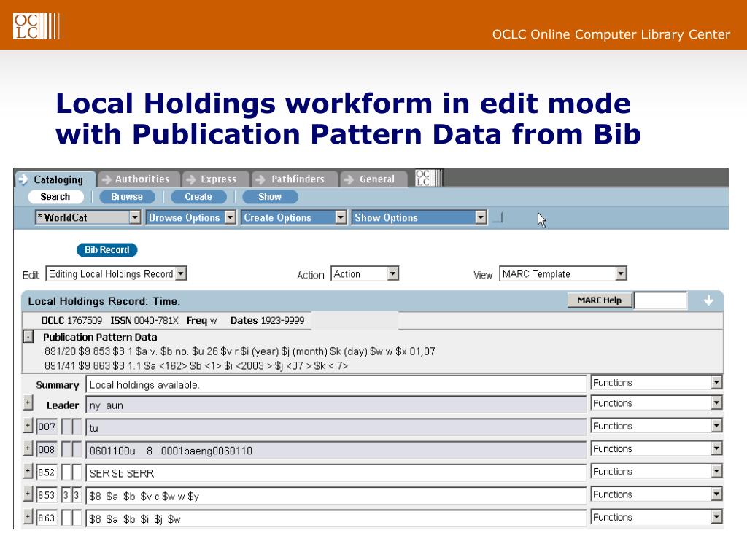Image resolution: width=747 pixels, height=560 pixels.
Task: Open the WorldCat database dropdown
Action: pos(88,217)
